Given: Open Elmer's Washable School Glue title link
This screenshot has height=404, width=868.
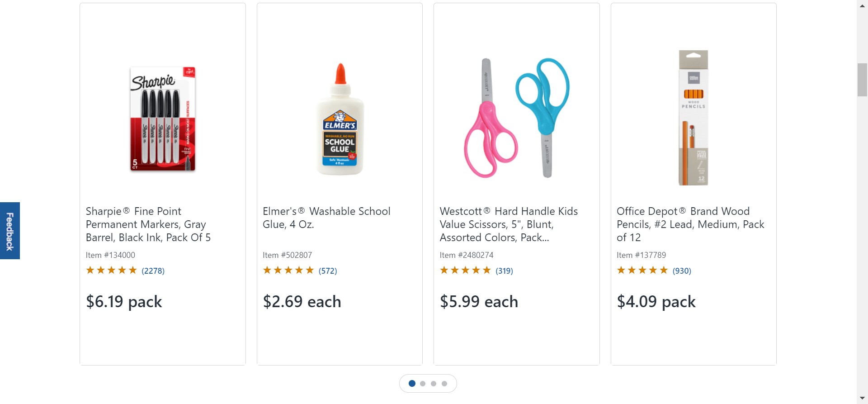Looking at the screenshot, I should [326, 218].
